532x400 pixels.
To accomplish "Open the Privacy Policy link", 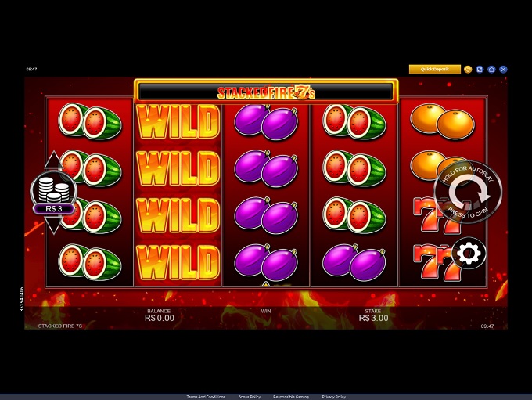I will [334, 397].
